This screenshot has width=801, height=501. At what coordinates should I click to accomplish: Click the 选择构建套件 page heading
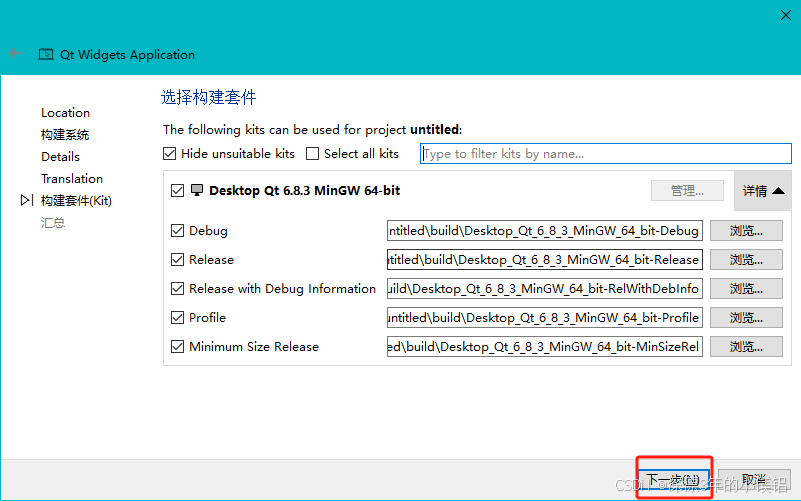coord(208,97)
